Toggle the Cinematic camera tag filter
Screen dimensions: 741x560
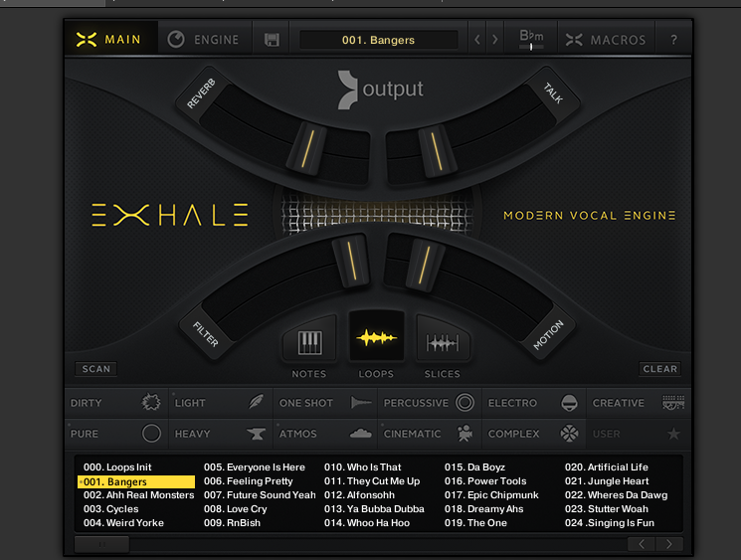coord(430,434)
